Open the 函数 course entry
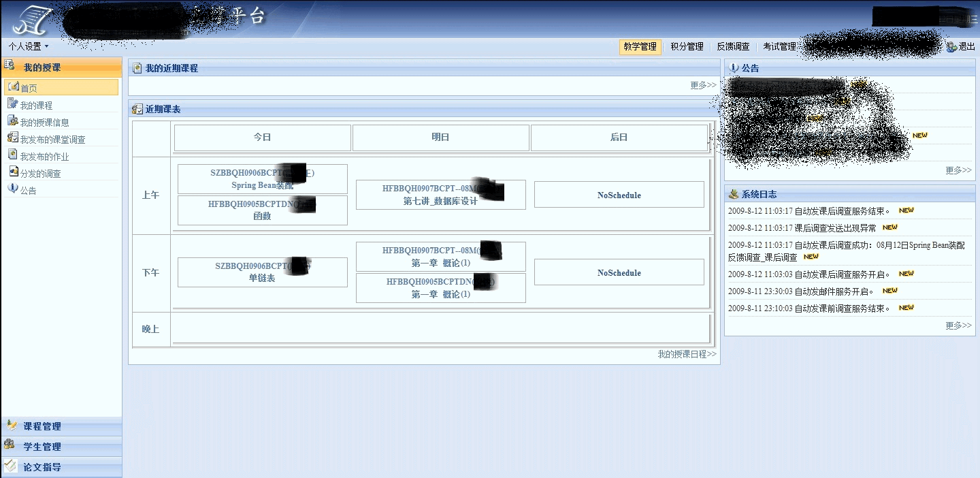Screen dimensions: 980x478 (263, 210)
